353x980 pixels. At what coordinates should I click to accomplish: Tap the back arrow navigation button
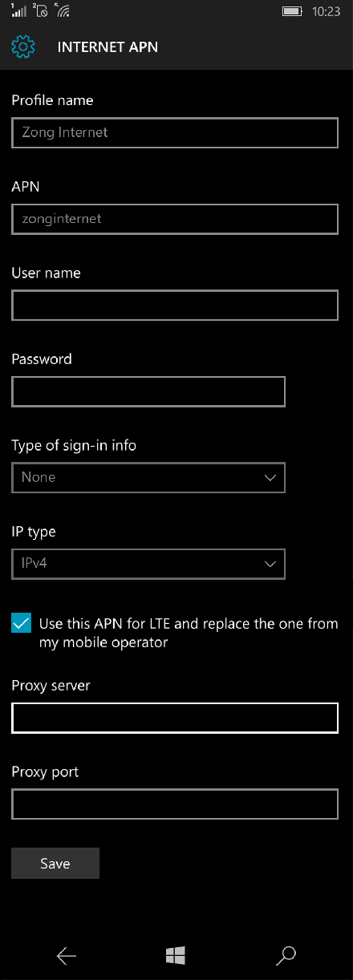point(67,954)
